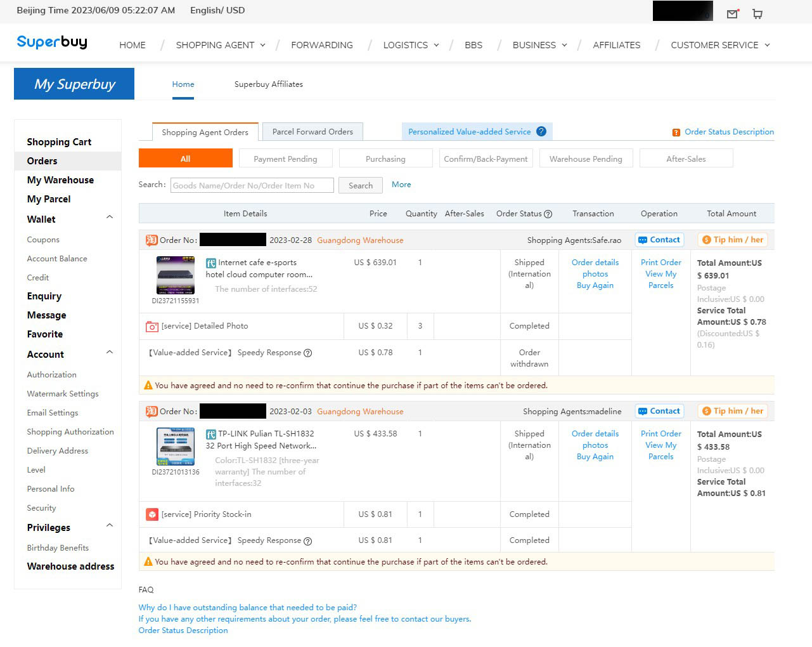View My Parcels for TP-LINK order
Image resolution: width=812 pixels, height=647 pixels.
pos(661,451)
